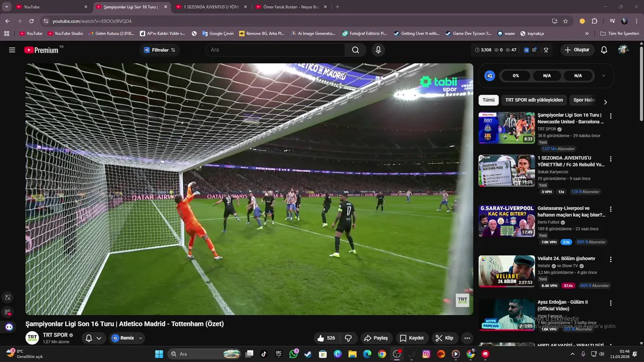
Task: Select the TRT SPOR adlı yükleyiciden chip
Action: tap(534, 100)
